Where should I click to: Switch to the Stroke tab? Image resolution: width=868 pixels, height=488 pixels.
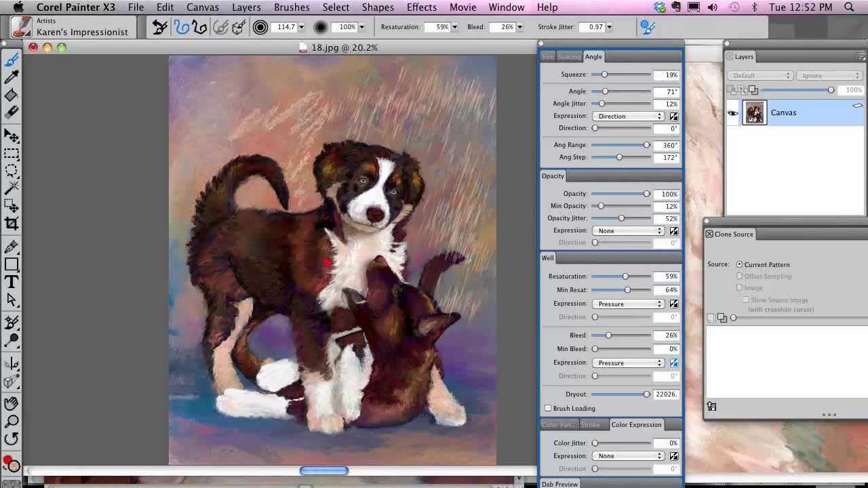point(590,425)
